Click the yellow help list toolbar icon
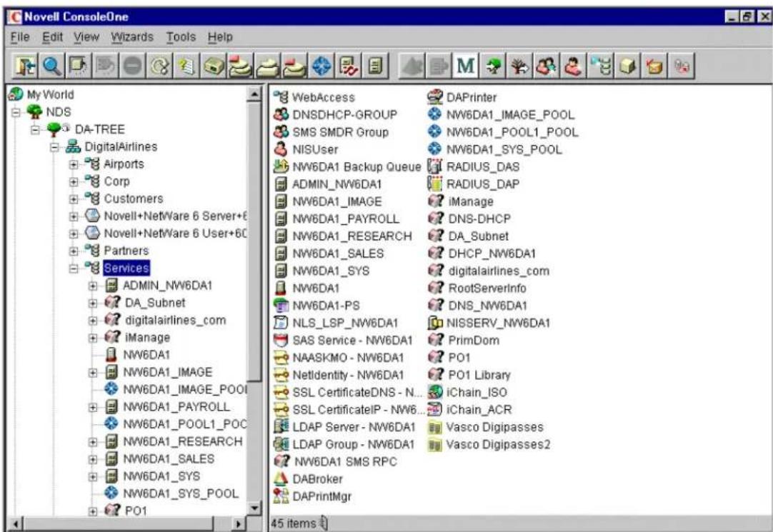 (186, 66)
